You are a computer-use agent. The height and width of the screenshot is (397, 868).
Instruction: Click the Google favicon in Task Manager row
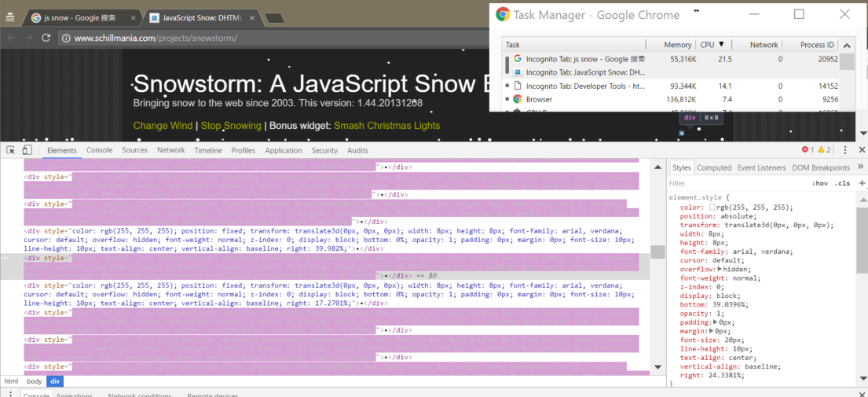[518, 58]
